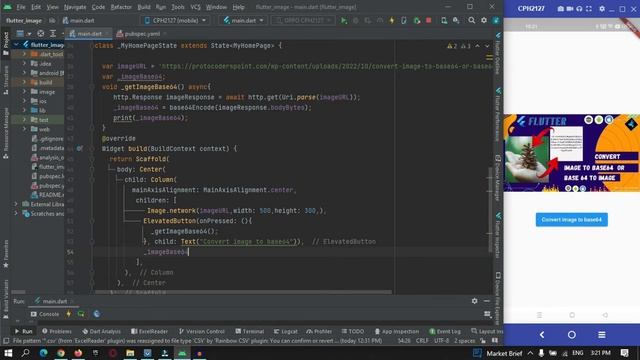Expand External Libraries node
The image size is (640, 360).
point(16,204)
